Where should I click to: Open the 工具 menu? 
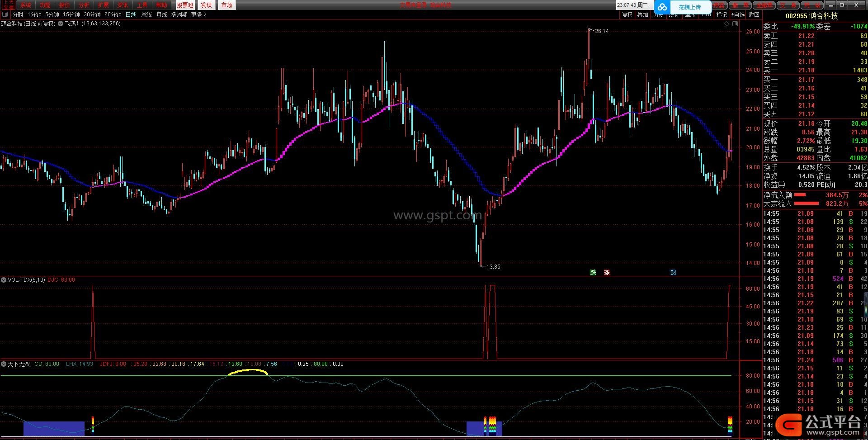tap(142, 5)
